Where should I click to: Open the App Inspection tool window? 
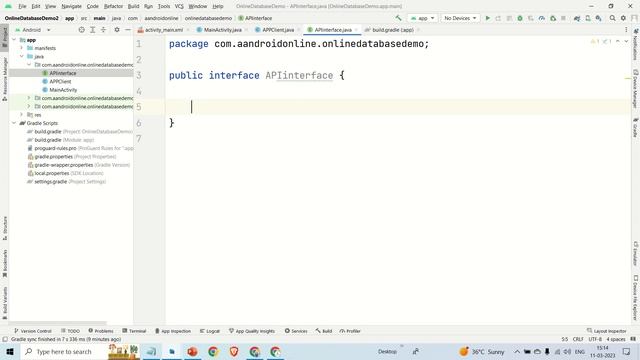[173, 331]
